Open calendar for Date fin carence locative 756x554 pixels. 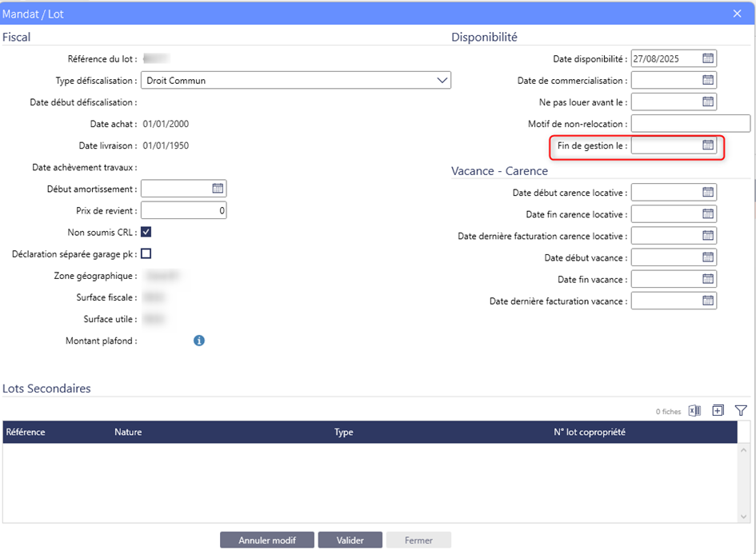tap(707, 214)
